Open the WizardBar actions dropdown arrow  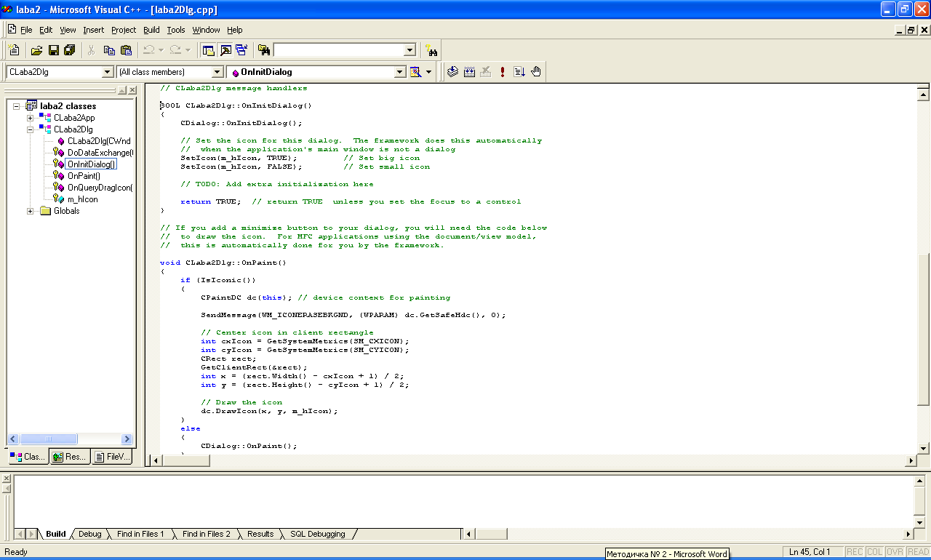tap(428, 72)
